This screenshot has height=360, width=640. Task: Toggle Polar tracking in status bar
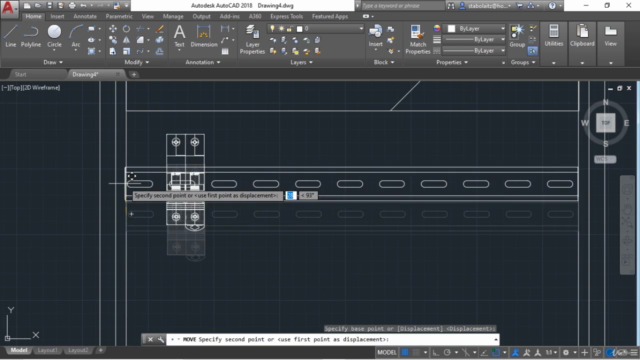[447, 352]
